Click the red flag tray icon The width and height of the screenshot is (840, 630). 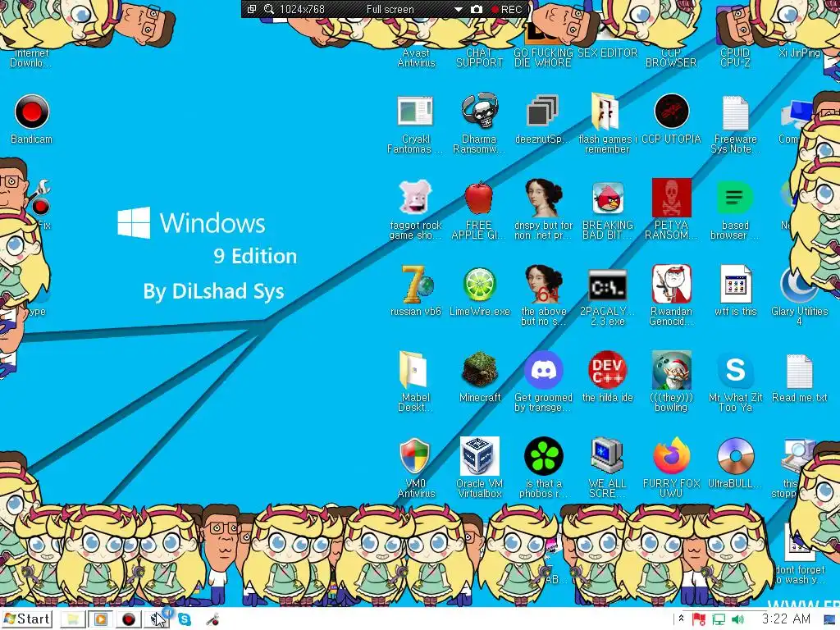pyautogui.click(x=699, y=619)
